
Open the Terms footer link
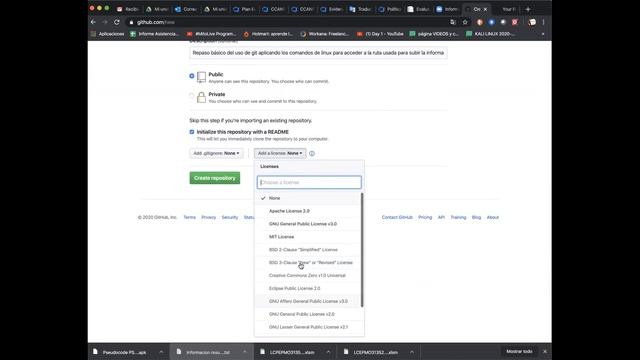[189, 217]
